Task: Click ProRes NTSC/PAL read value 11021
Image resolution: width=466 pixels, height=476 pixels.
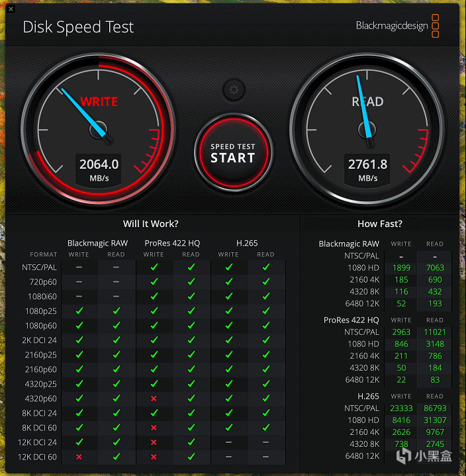Action: [435, 332]
